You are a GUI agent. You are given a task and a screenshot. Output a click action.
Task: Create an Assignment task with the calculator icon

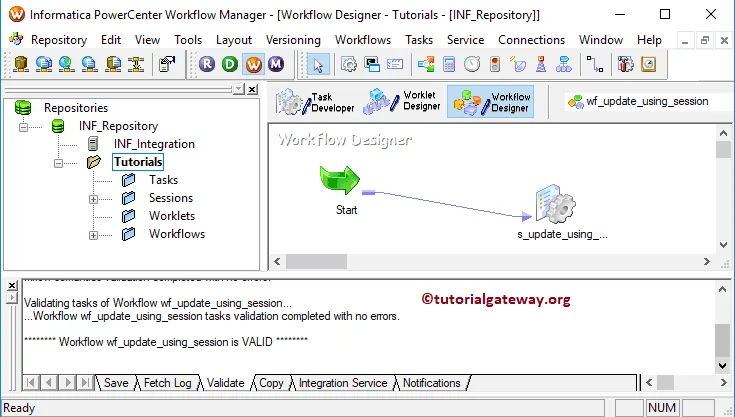[449, 64]
